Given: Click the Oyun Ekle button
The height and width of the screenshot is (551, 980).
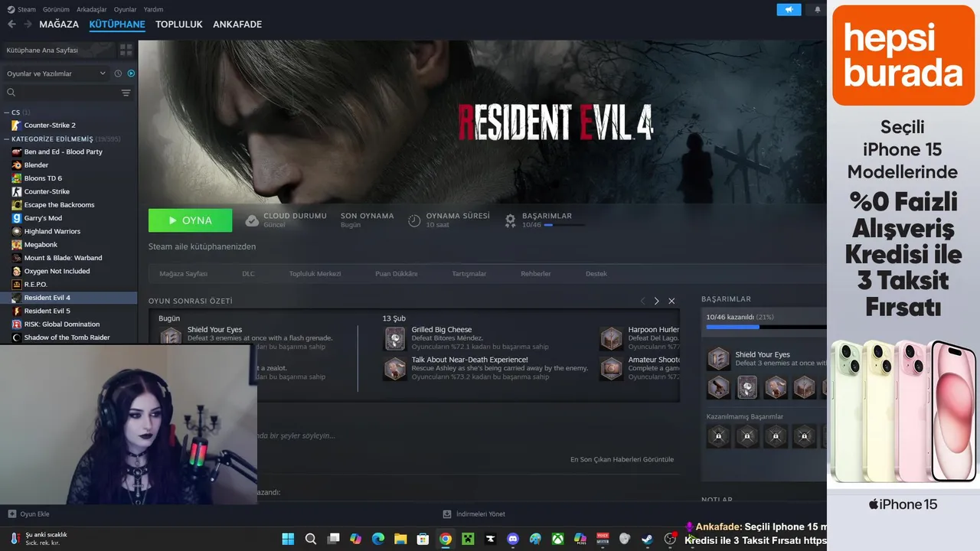Looking at the screenshot, I should [x=28, y=514].
